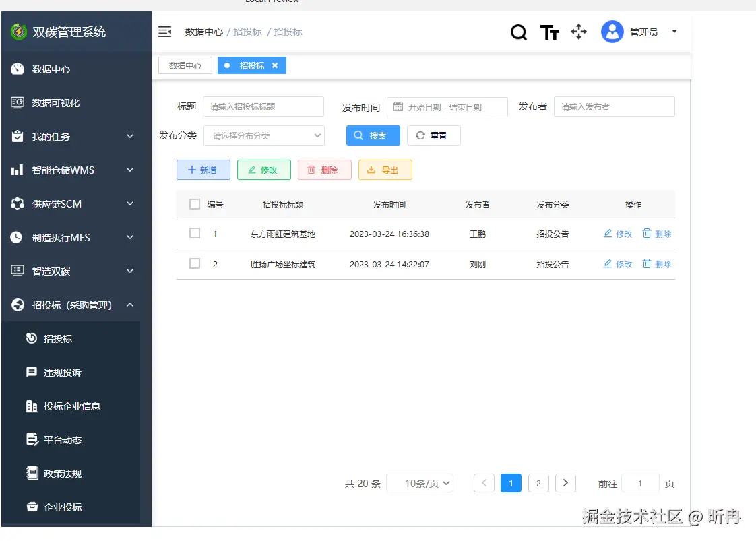Focus the 标题 input field
The height and width of the screenshot is (541, 756).
coord(263,106)
